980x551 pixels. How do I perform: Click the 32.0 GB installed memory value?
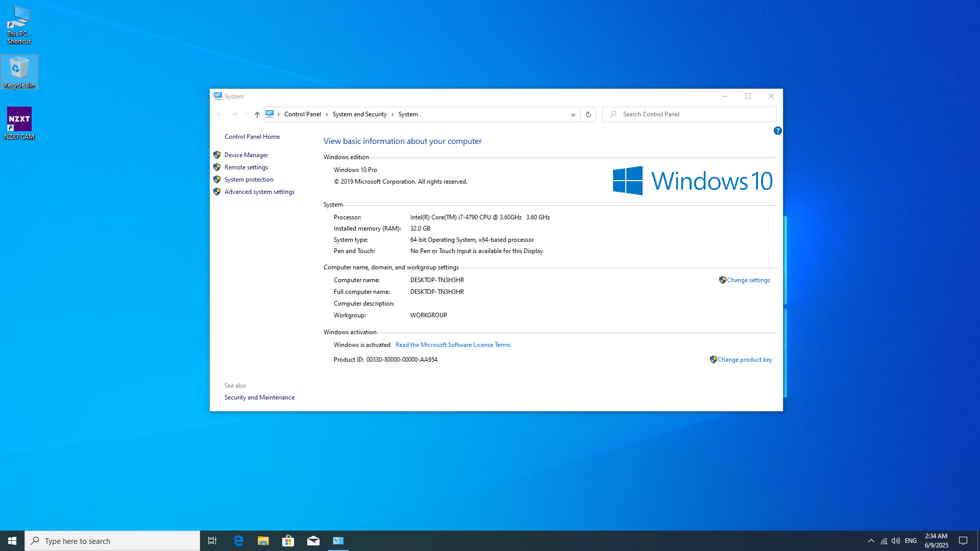[420, 229]
